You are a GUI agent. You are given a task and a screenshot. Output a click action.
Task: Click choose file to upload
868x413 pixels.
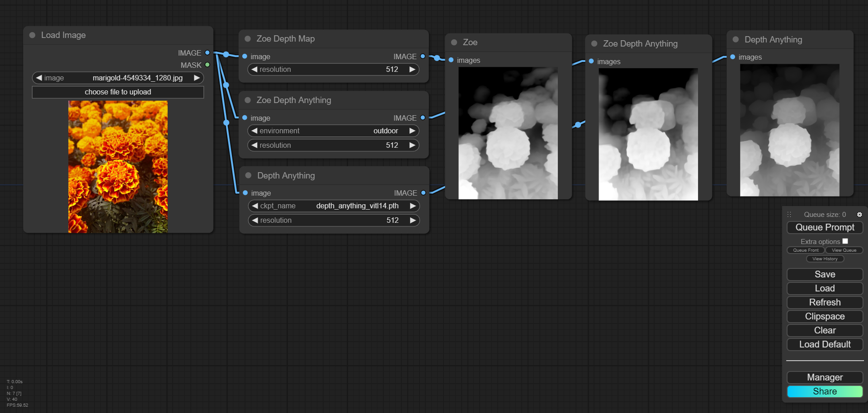click(x=118, y=92)
